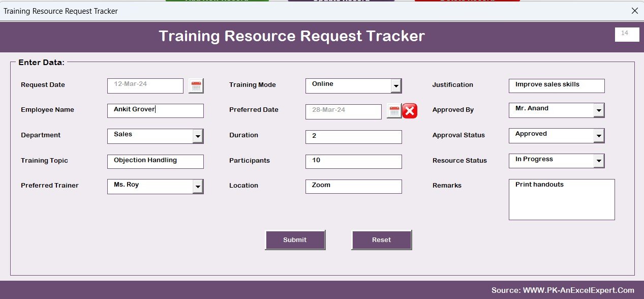Click the Request Date label
The width and height of the screenshot is (644, 299).
(x=43, y=85)
